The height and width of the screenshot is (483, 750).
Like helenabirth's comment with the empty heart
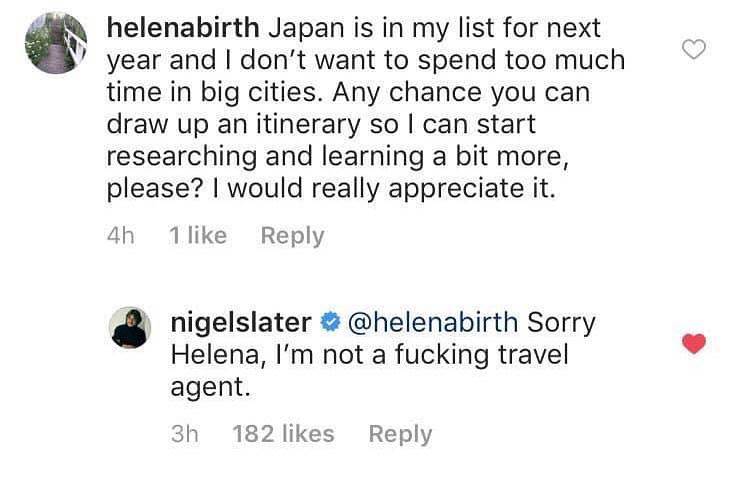click(693, 49)
